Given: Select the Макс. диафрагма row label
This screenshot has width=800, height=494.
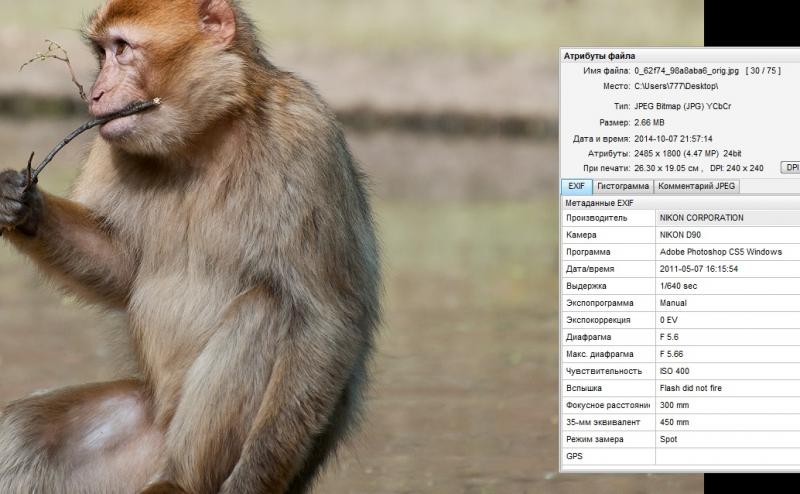Looking at the screenshot, I should 599,354.
